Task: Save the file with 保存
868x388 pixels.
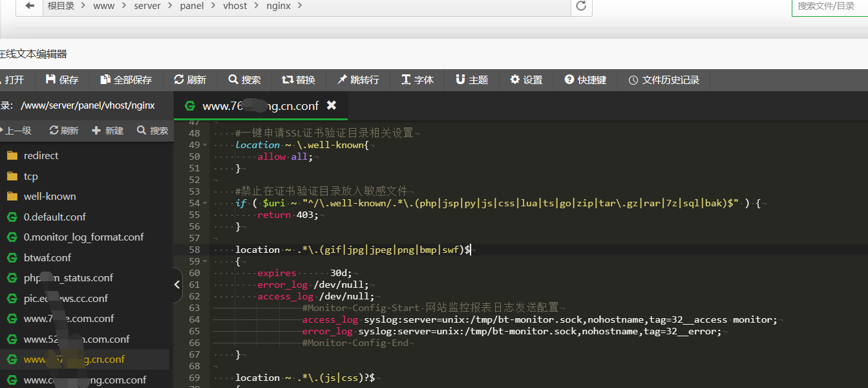Action: [62, 80]
